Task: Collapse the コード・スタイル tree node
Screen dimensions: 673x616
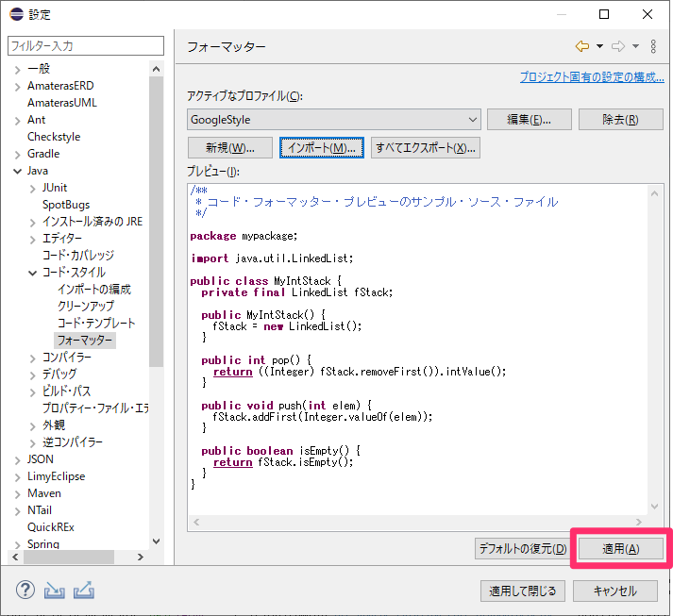Action: (33, 273)
